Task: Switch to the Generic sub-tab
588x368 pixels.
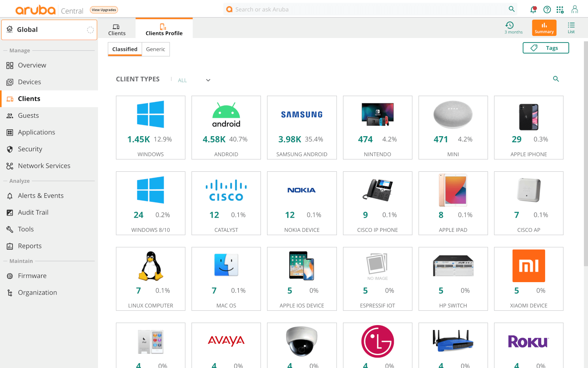Action: [156, 49]
